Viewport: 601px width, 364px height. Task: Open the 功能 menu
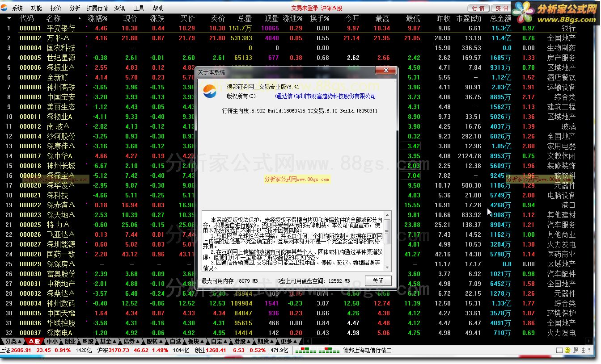coord(37,8)
